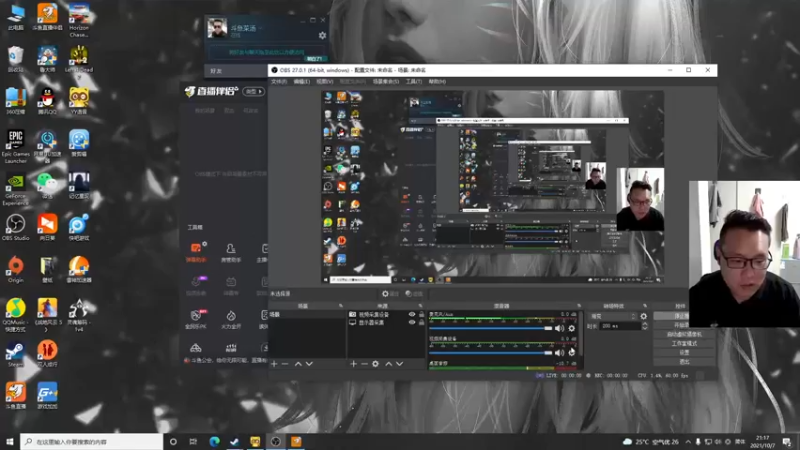Open source 滤镜 filters button above docks
The height and width of the screenshot is (450, 800).
pyautogui.click(x=414, y=294)
